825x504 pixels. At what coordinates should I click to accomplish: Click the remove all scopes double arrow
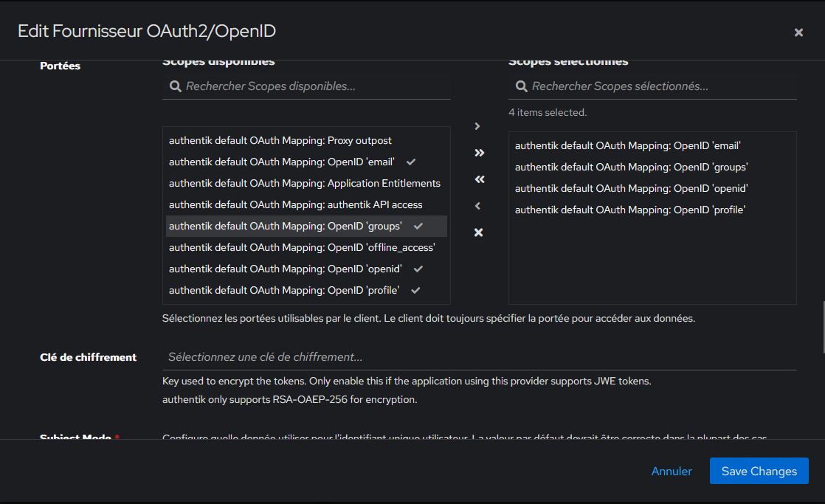click(479, 179)
